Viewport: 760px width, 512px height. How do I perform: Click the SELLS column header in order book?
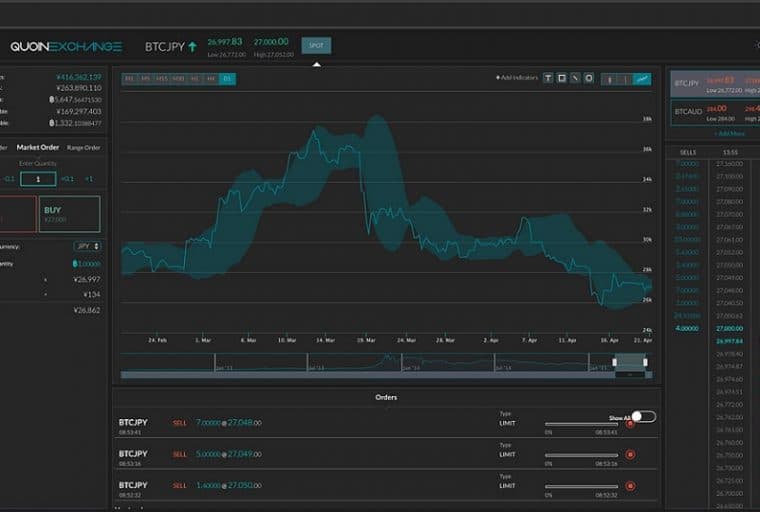[688, 152]
